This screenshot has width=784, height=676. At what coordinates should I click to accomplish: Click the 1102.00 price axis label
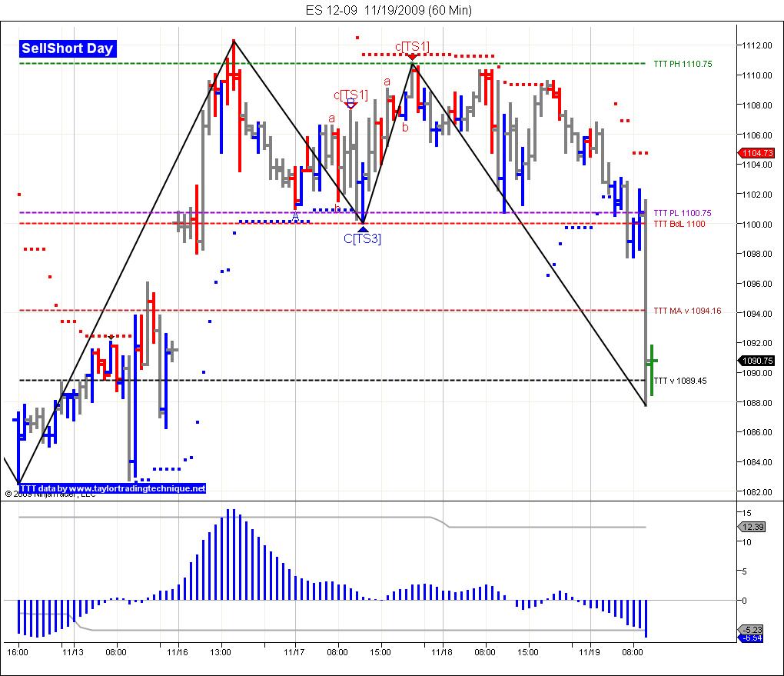[x=756, y=195]
